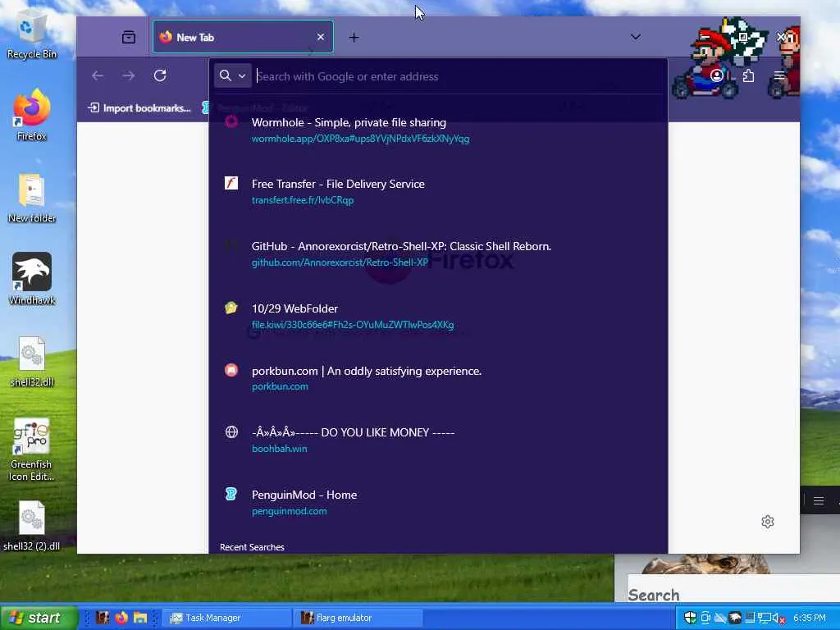Open the Firefox account icon
The height and width of the screenshot is (630, 840).
pos(716,75)
